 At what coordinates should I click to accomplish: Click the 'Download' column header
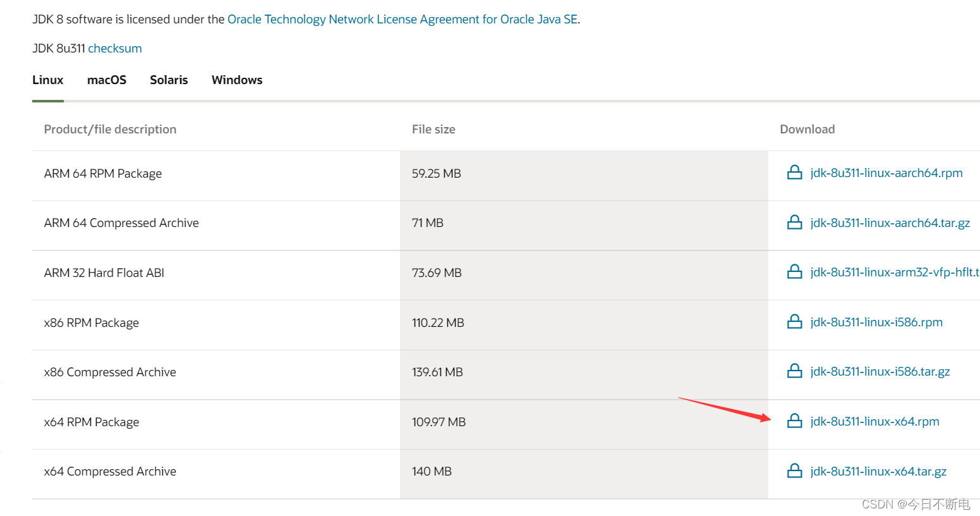[808, 129]
